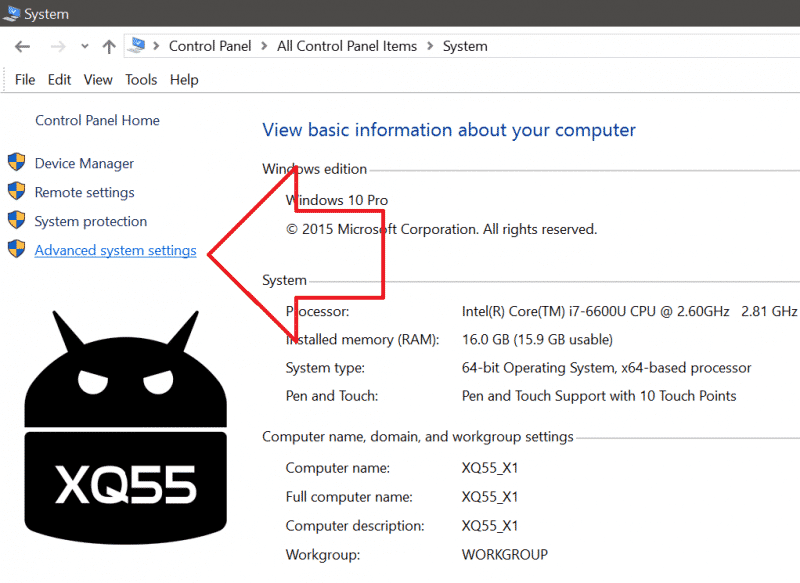Expand the chevron after All Control Panel Items
Viewport: 800px width, 583px height.
tap(428, 46)
